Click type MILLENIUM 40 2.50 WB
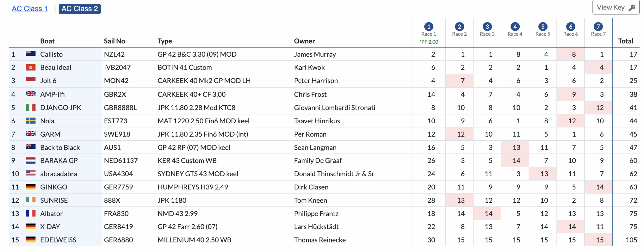Screen dimensions: 644x252 (194, 240)
